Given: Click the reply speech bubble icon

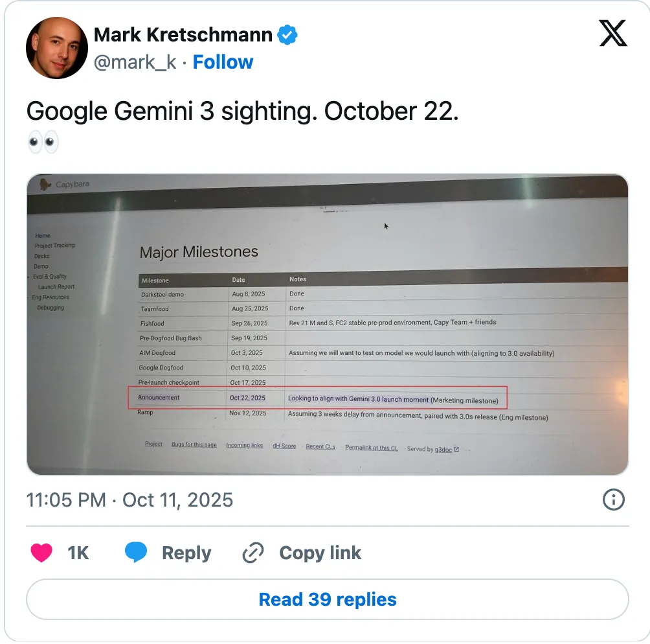Looking at the screenshot, I should (x=136, y=553).
